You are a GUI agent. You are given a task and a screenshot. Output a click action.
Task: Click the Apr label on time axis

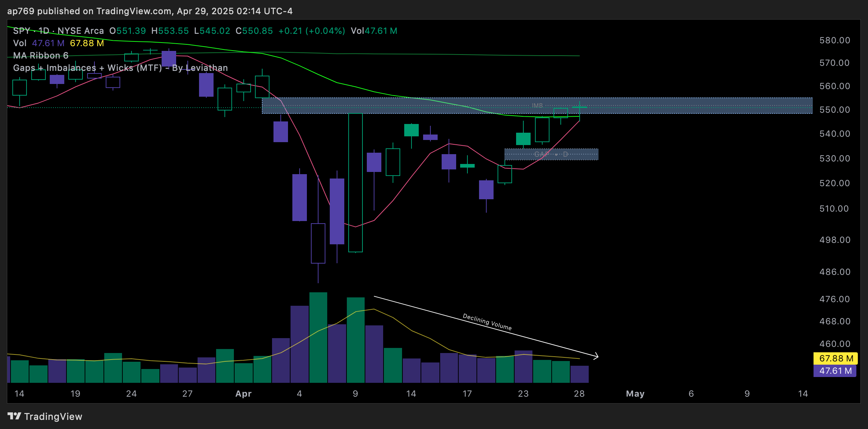pos(243,394)
